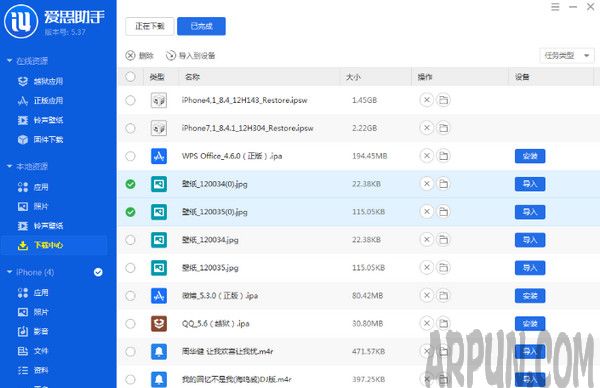Viewport: 600px width, 388px height.
Task: Click 导入到设备 import toolbar icon
Action: click(171, 55)
